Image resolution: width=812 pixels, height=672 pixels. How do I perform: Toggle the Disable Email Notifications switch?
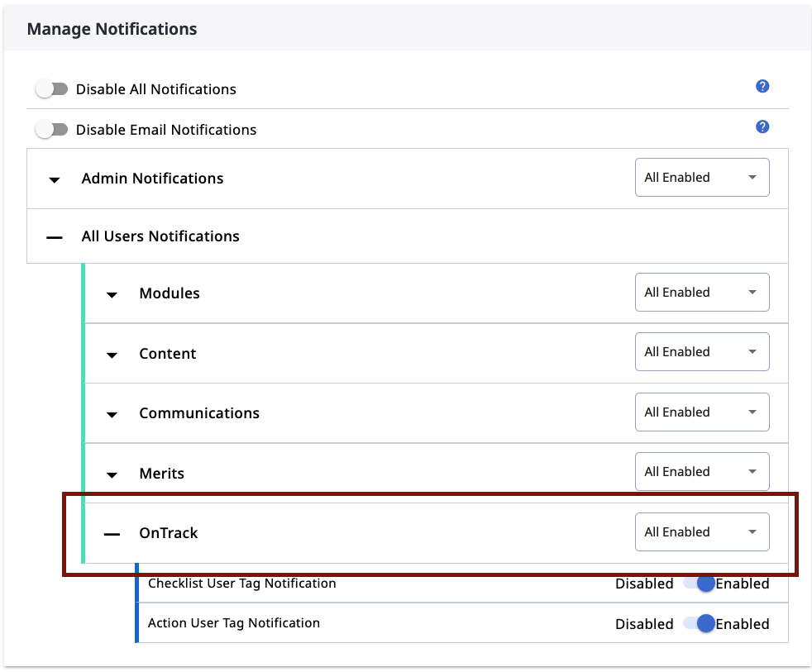[x=51, y=129]
